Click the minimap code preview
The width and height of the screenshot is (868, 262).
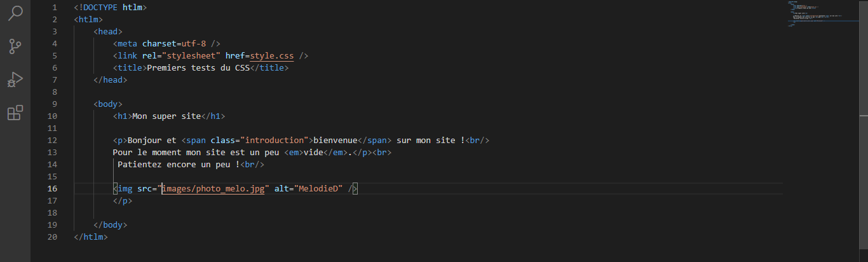(820, 13)
